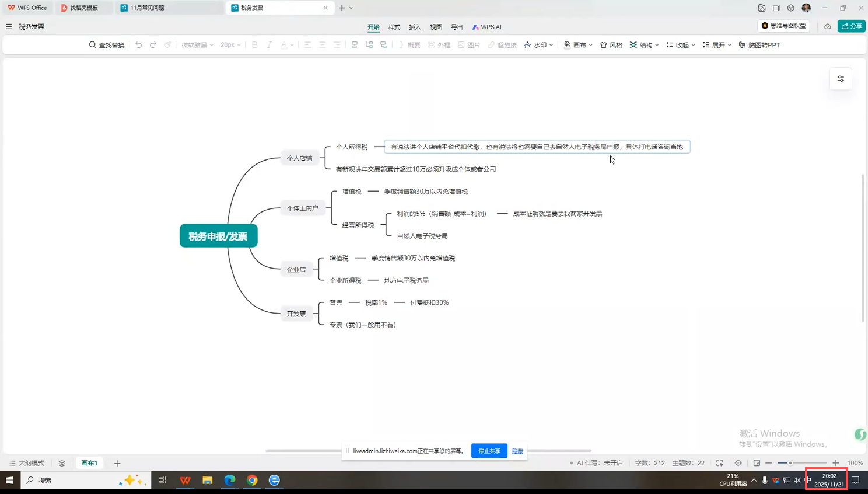The image size is (868, 494).
Task: Toggle AI 伴写 status indicator
Action: (597, 463)
